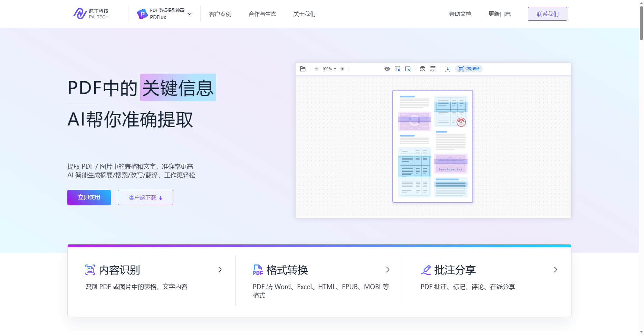644x335 pixels.
Task: Click the folder open-file icon in preview toolbar
Action: click(303, 69)
